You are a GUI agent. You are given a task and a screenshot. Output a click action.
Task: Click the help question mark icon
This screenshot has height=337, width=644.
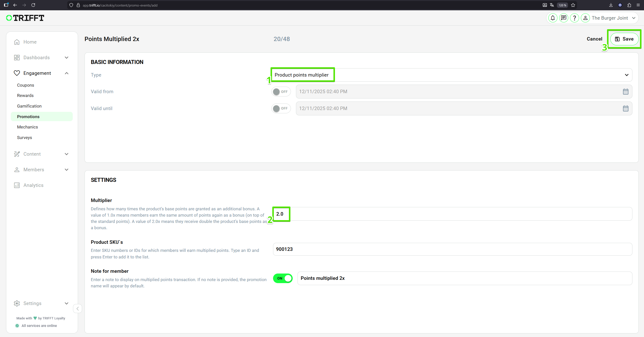pyautogui.click(x=574, y=18)
